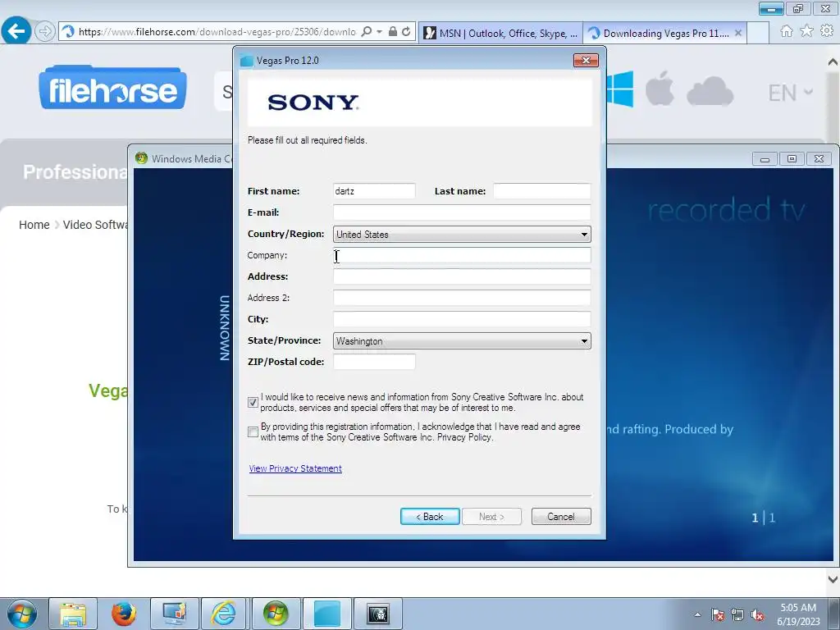
Task: Click the recorded tv heading in Media Center
Action: coord(726,210)
